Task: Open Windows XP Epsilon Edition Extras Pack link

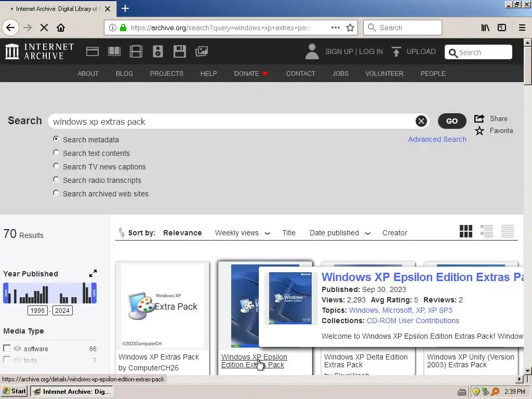Action: point(254,361)
